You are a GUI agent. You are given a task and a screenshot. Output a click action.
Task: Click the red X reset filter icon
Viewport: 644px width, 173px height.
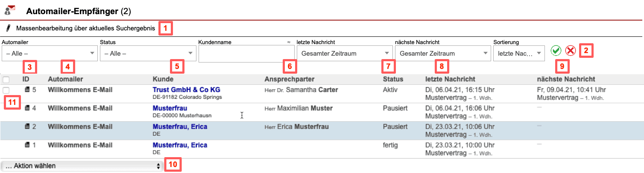570,51
